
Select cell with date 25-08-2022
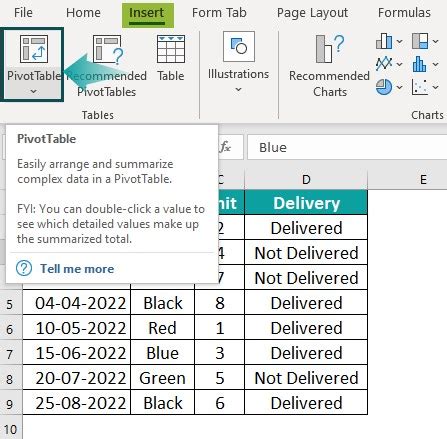[77, 403]
